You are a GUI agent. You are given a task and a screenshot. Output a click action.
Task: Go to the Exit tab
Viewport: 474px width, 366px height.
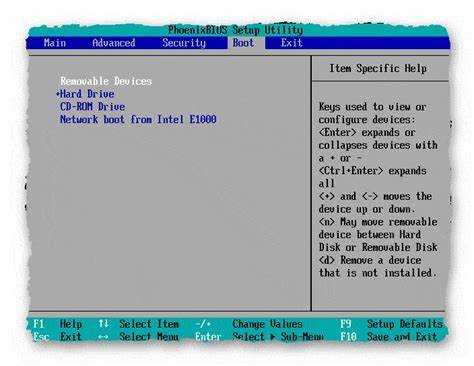click(292, 43)
